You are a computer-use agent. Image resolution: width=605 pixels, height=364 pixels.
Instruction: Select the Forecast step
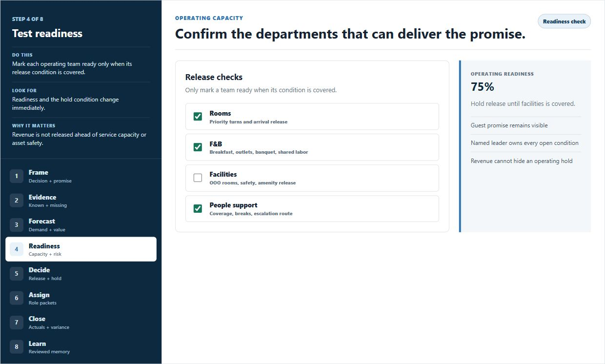(x=81, y=225)
